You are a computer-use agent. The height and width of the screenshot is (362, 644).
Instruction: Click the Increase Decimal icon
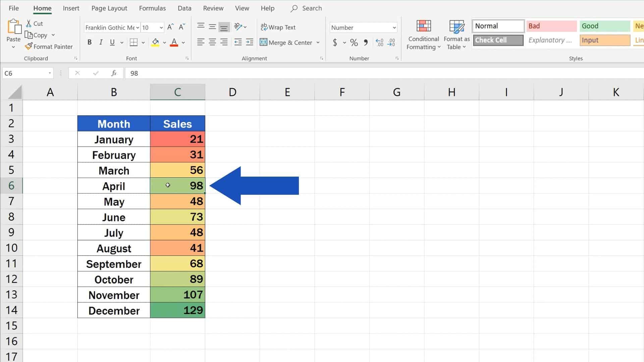[379, 43]
